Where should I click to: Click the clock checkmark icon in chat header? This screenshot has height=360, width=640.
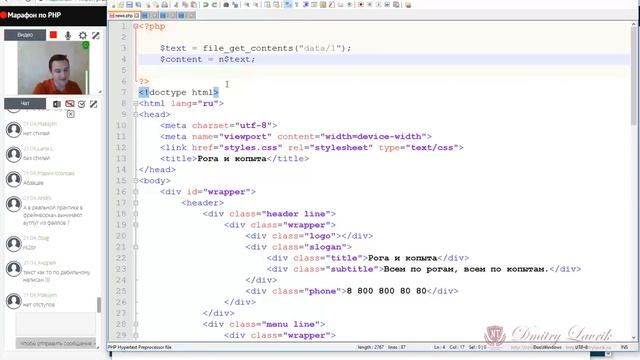82,104
